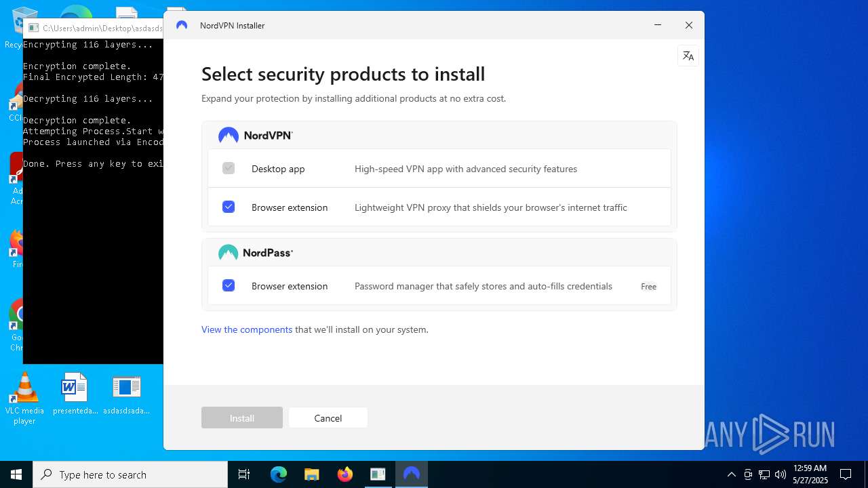Click 'Decryption complete.' line in console
Screen dimensions: 868x488
[77, 121]
